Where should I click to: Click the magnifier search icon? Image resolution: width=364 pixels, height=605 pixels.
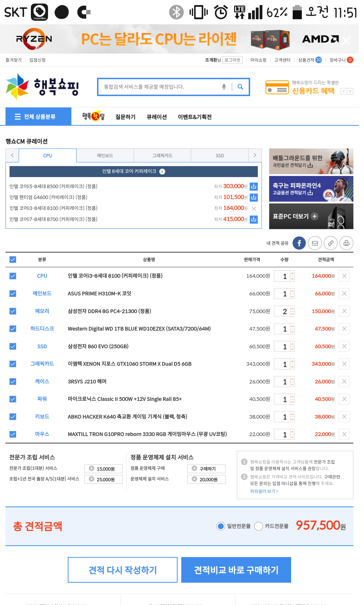[x=240, y=87]
